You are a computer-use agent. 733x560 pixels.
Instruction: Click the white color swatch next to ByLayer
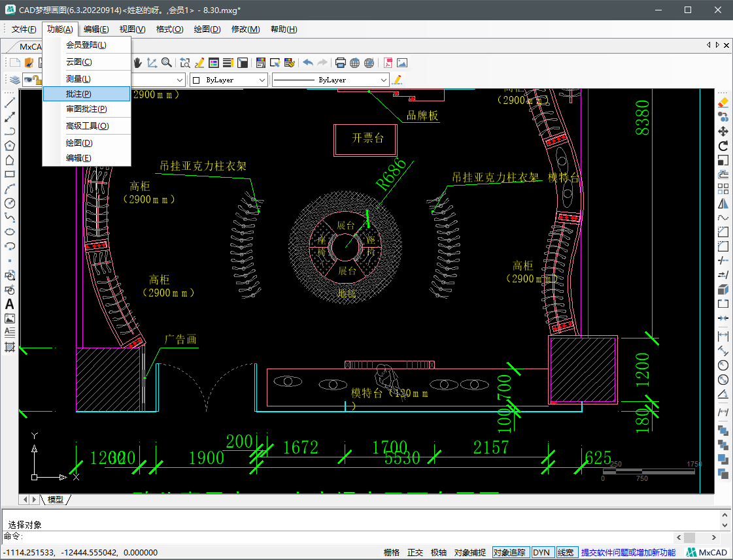point(197,80)
